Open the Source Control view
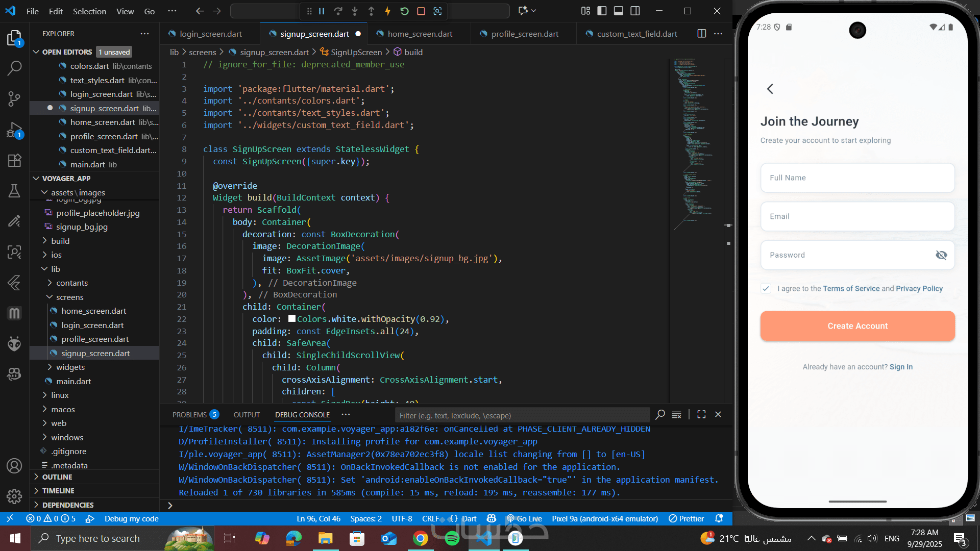The width and height of the screenshot is (980, 551). point(14,98)
